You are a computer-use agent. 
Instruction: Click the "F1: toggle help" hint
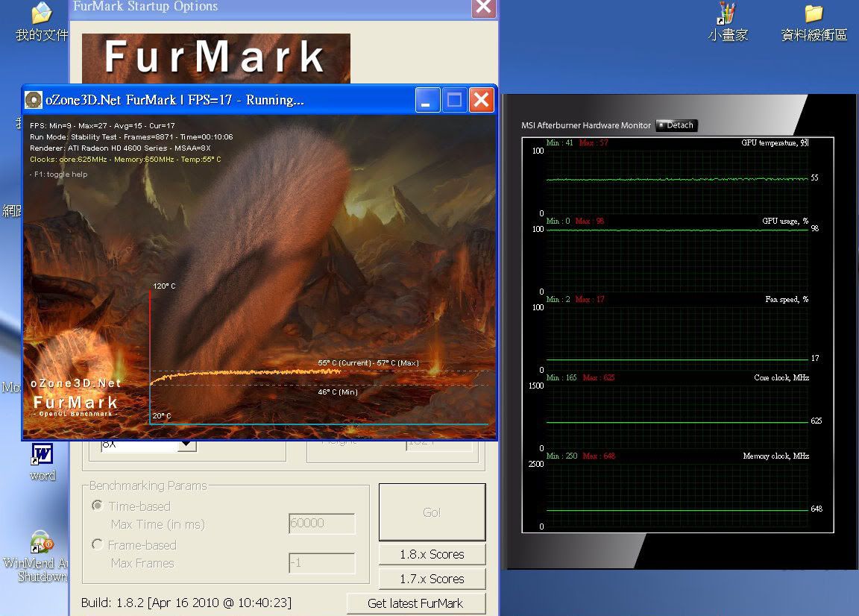[x=59, y=175]
